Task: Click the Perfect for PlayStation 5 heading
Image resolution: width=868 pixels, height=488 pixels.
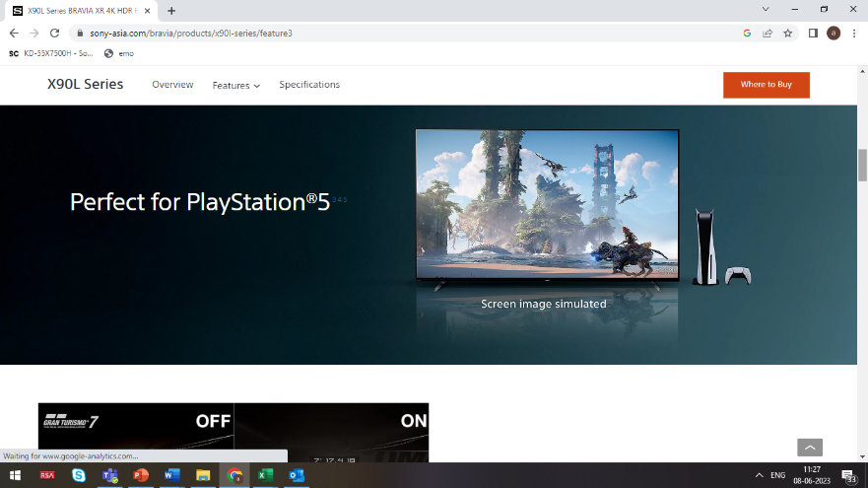Action: (200, 203)
